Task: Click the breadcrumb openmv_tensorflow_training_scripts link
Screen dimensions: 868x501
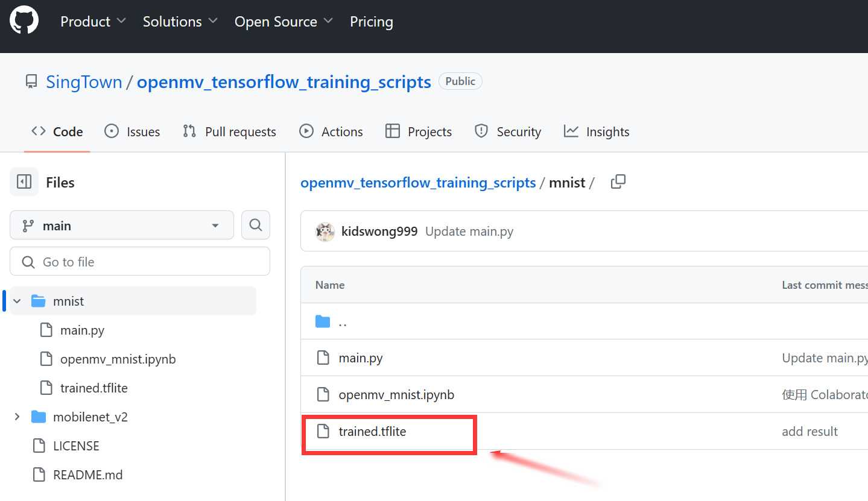Action: (x=418, y=183)
